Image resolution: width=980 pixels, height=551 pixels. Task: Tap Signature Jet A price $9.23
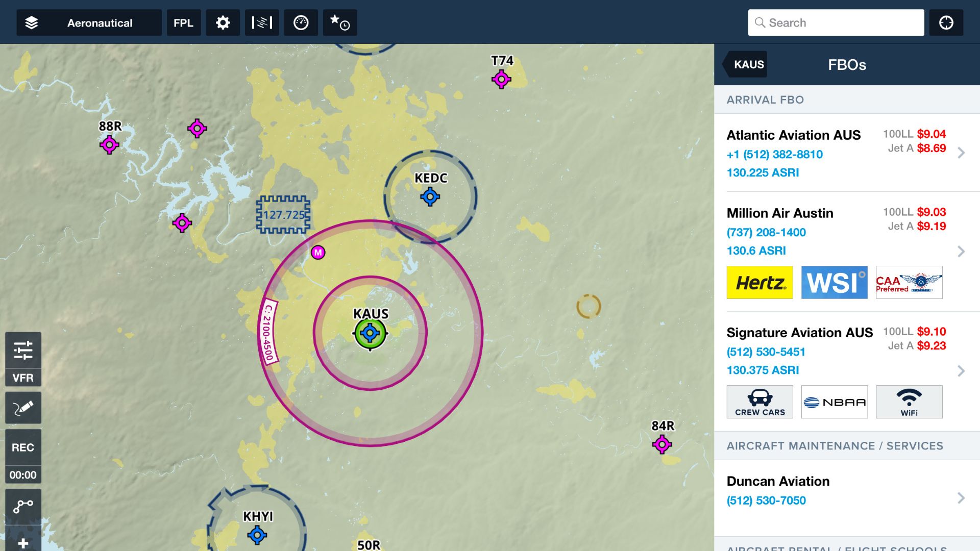click(932, 345)
